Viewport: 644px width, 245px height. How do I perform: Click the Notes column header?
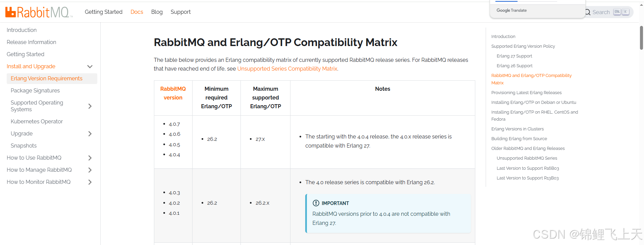[383, 89]
